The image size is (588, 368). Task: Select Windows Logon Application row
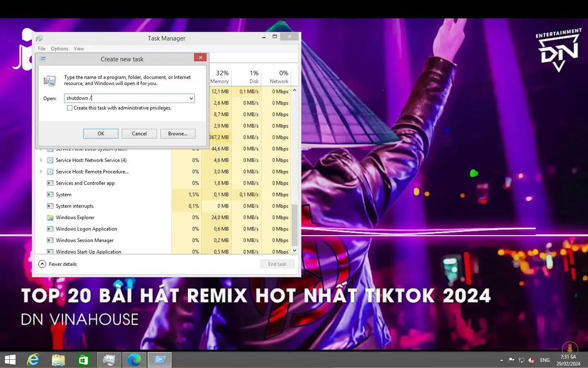[163, 229]
